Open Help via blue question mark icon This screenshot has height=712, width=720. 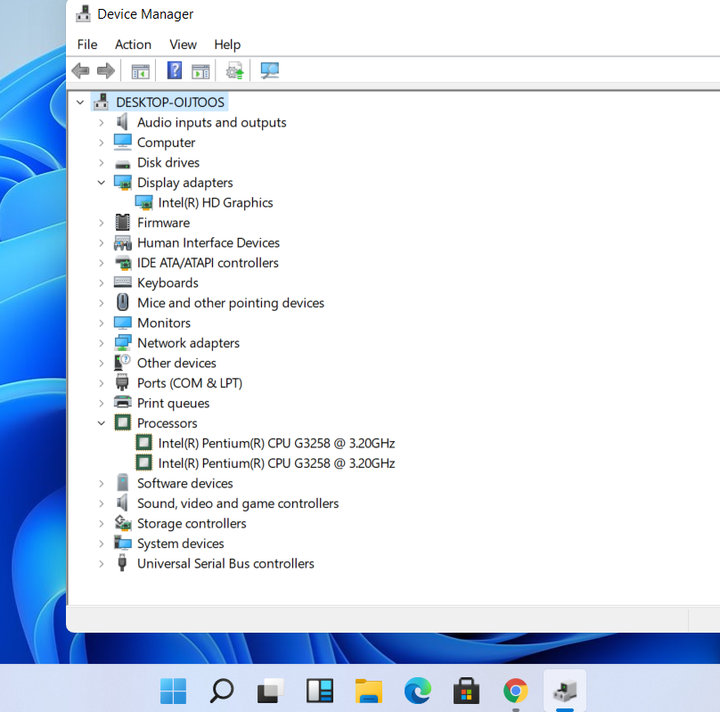[x=174, y=71]
